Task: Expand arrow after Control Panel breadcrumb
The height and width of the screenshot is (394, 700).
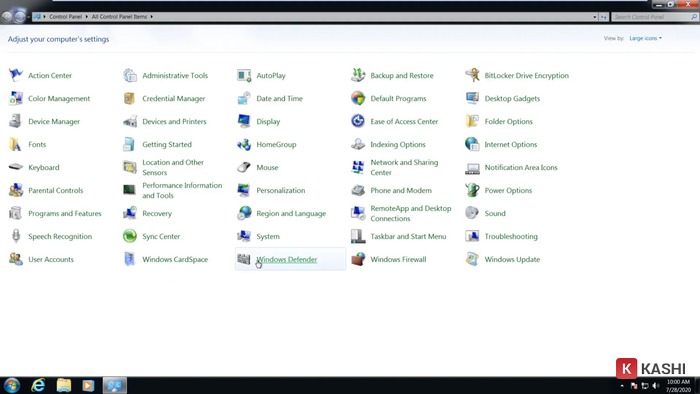Action: pyautogui.click(x=87, y=17)
